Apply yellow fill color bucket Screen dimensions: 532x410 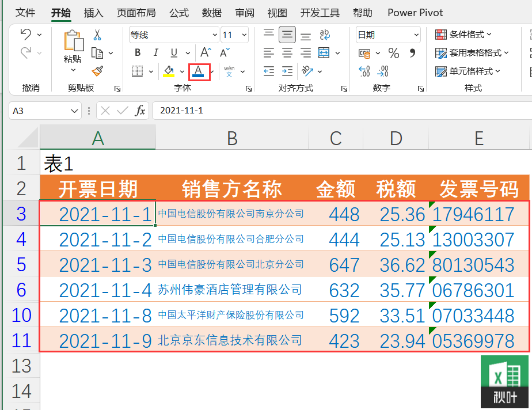tap(169, 71)
